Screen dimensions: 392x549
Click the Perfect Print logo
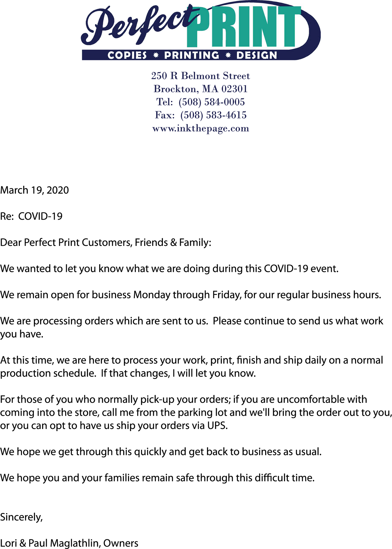coord(201,30)
